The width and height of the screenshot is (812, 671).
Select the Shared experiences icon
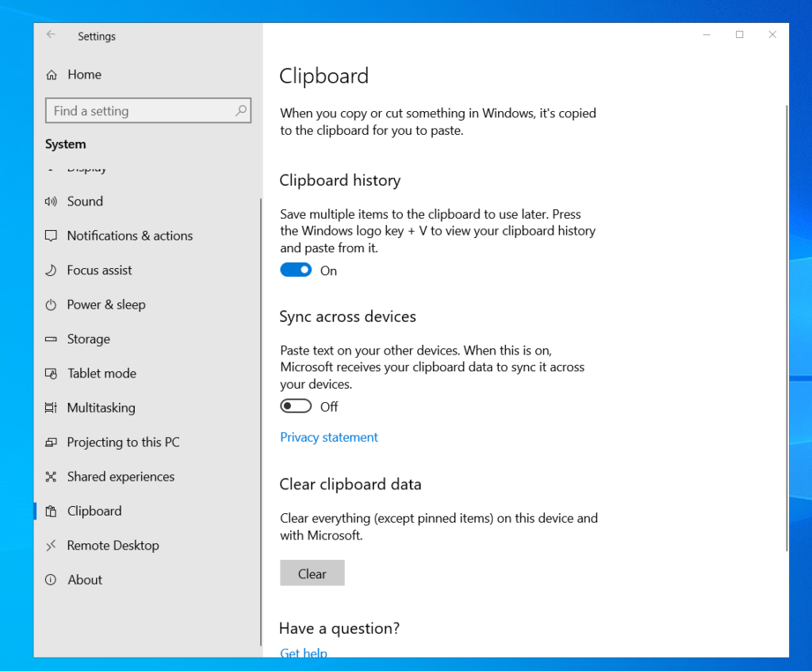pos(50,477)
